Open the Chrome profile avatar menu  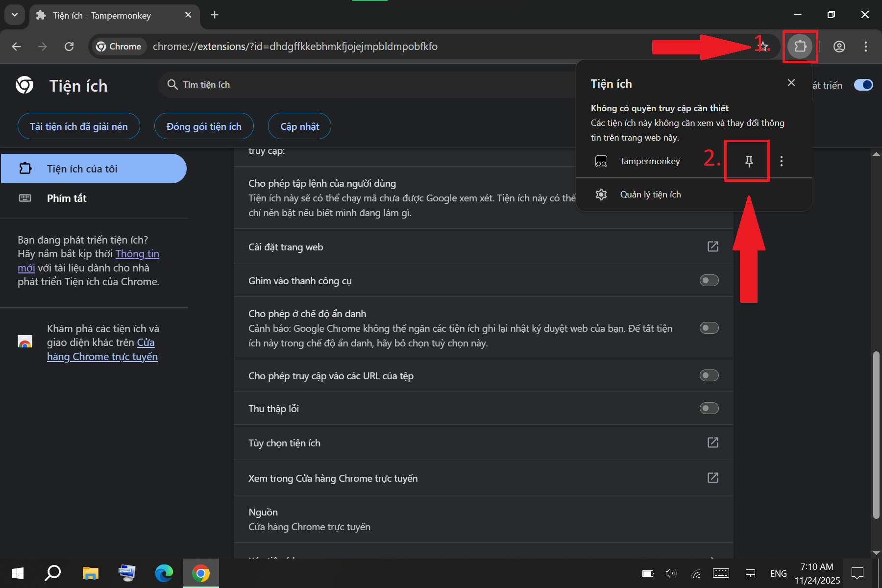point(839,47)
